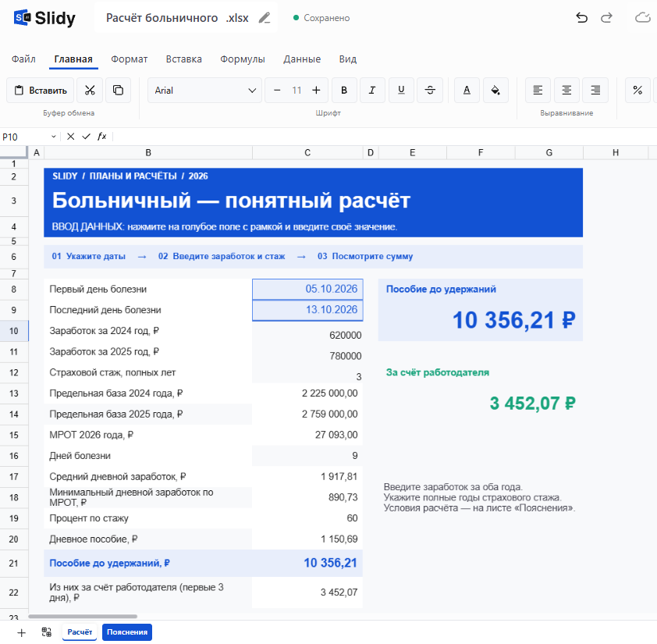Select row 10 header

point(14,331)
